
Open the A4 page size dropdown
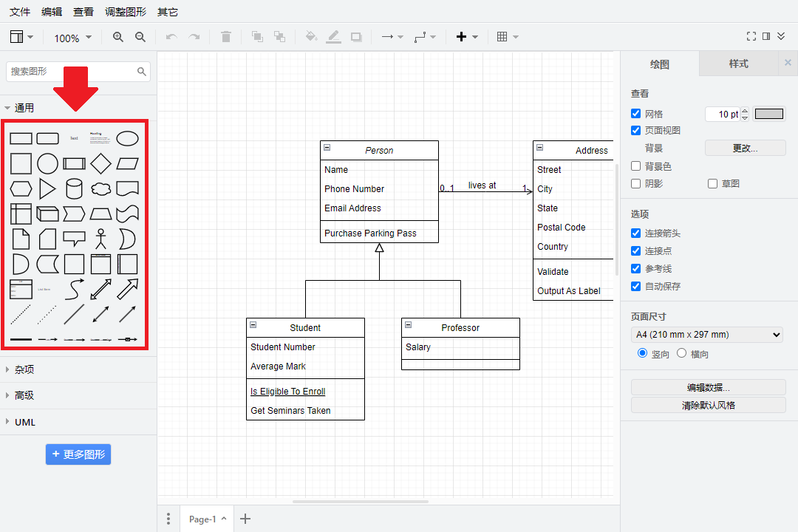[x=707, y=335]
